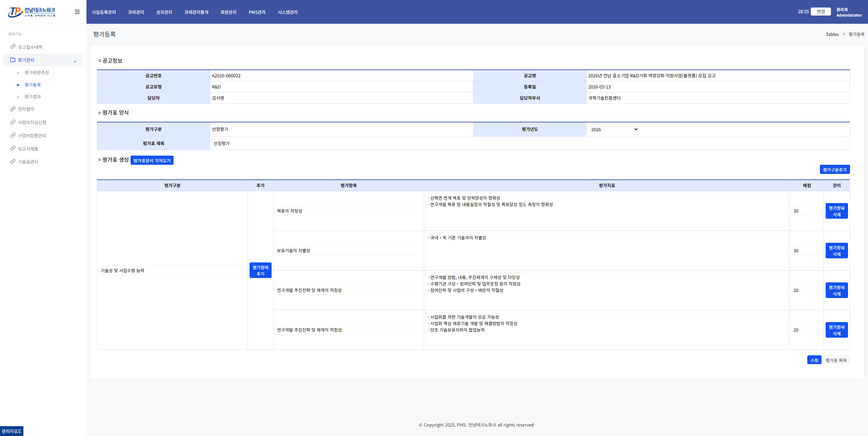
Task: Click the 전남테크노파크 logo
Action: [32, 12]
